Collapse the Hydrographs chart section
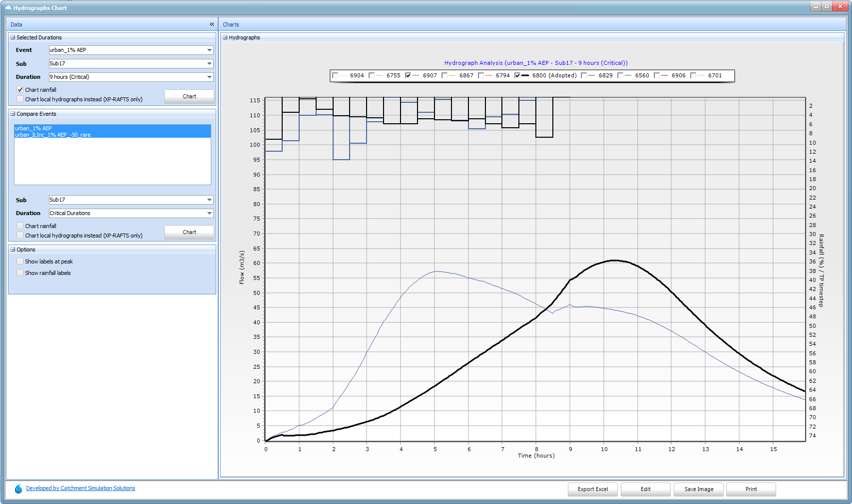 (225, 37)
